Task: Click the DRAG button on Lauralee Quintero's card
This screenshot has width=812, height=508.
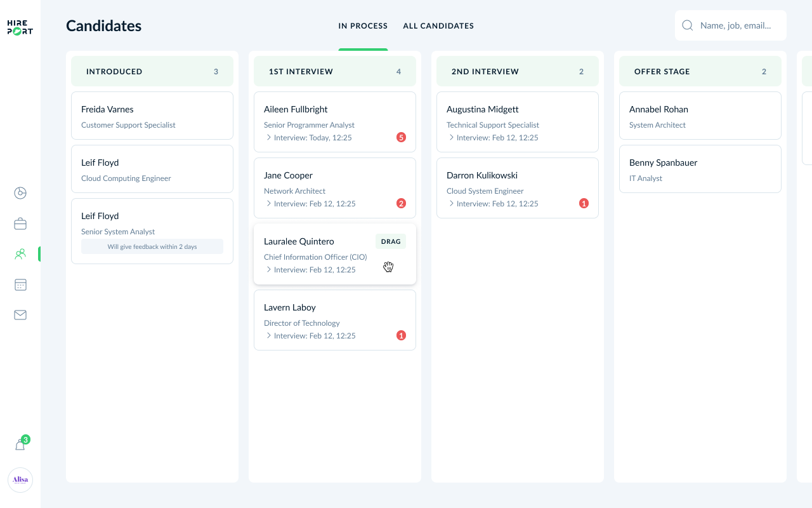Action: click(x=390, y=241)
